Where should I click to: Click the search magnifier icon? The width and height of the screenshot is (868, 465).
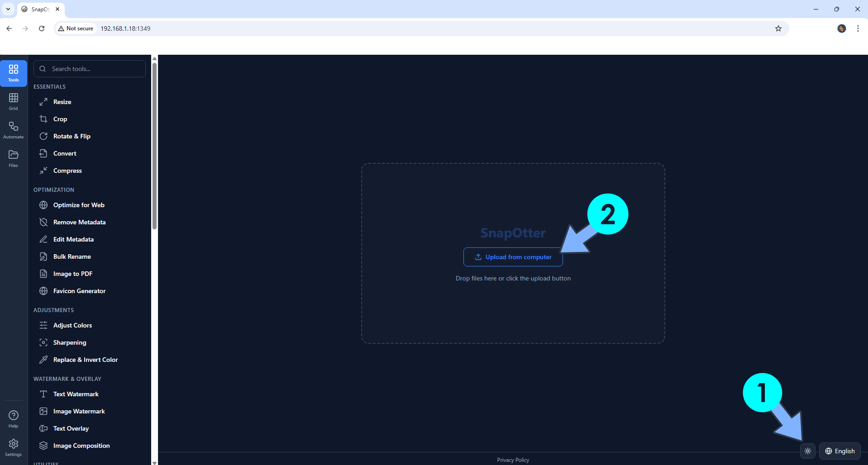point(43,69)
